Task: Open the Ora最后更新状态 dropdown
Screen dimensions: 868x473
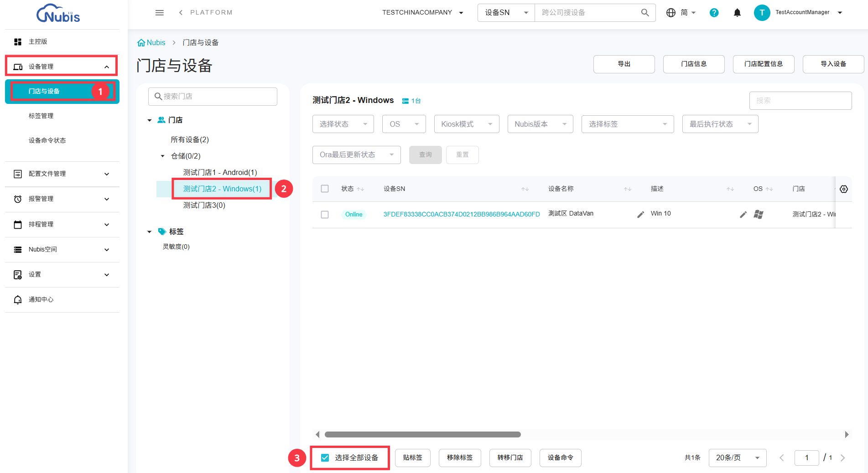Action: [x=357, y=155]
